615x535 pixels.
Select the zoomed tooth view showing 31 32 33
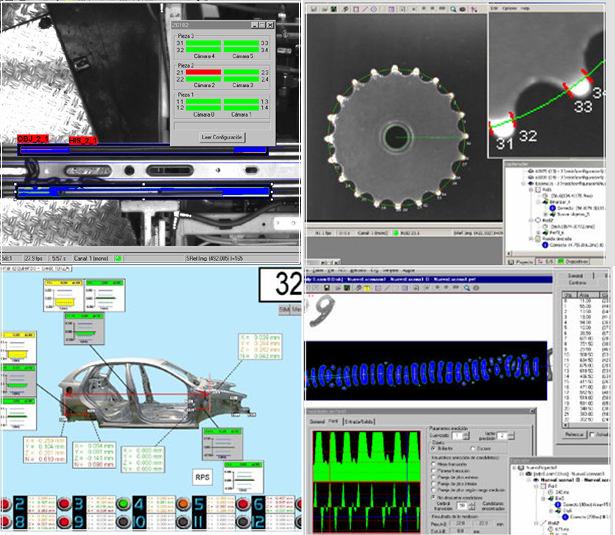[x=546, y=85]
